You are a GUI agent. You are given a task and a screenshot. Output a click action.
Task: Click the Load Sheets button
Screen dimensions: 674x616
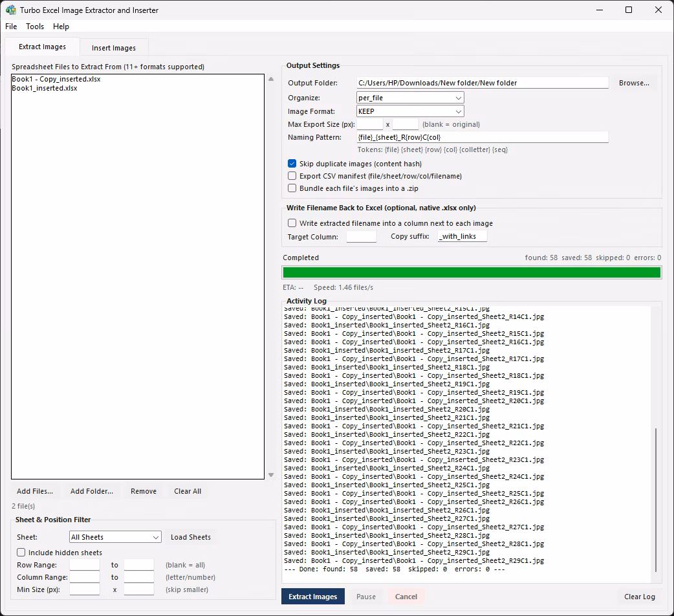pyautogui.click(x=191, y=537)
